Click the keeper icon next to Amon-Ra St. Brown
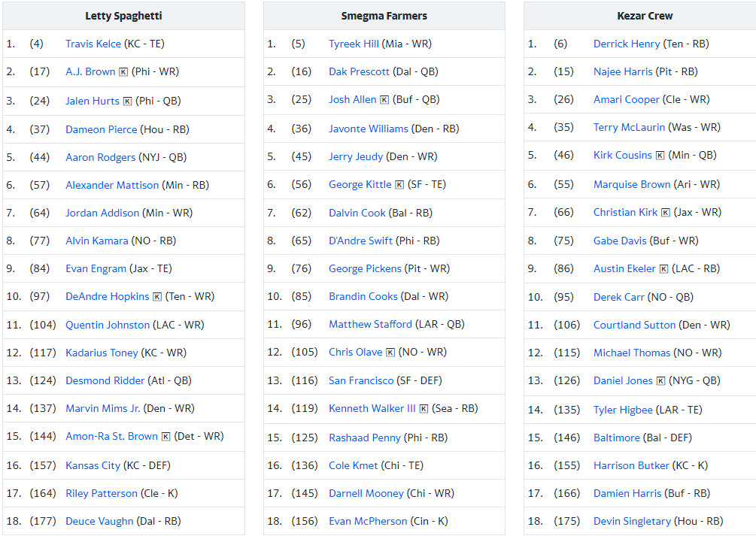 pyautogui.click(x=165, y=437)
